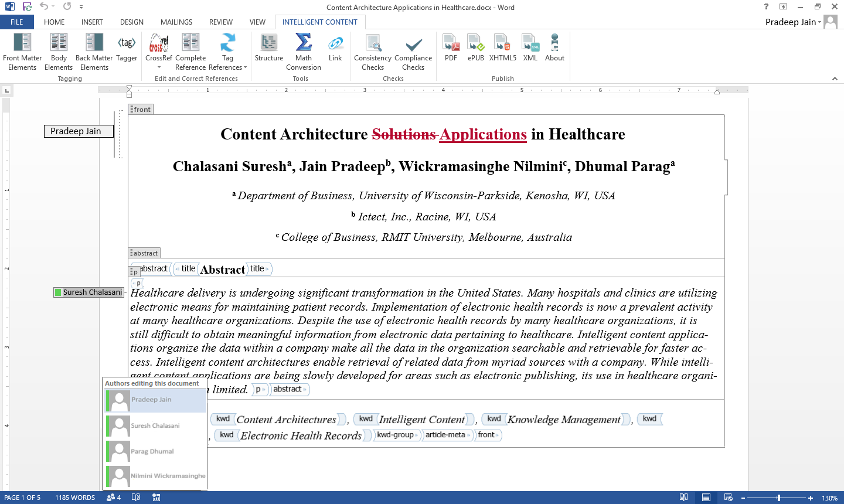Image resolution: width=844 pixels, height=504 pixels.
Task: Click the Pradeep Jain author flag
Action: tap(79, 131)
